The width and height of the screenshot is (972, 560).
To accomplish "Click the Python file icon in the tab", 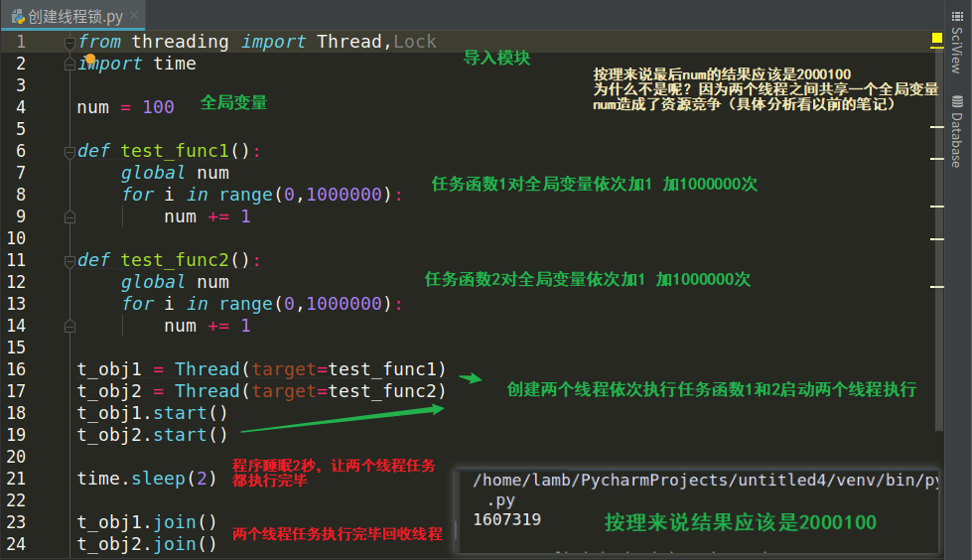I will (x=18, y=17).
